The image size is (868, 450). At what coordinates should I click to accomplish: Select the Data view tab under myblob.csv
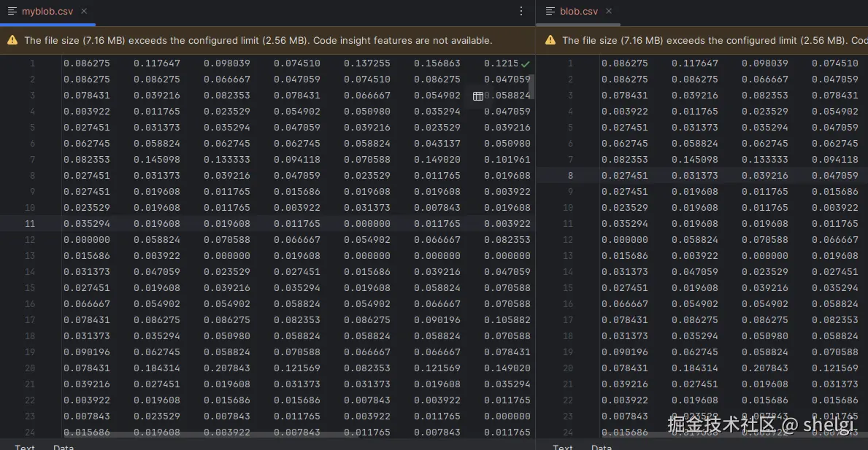[63, 446]
